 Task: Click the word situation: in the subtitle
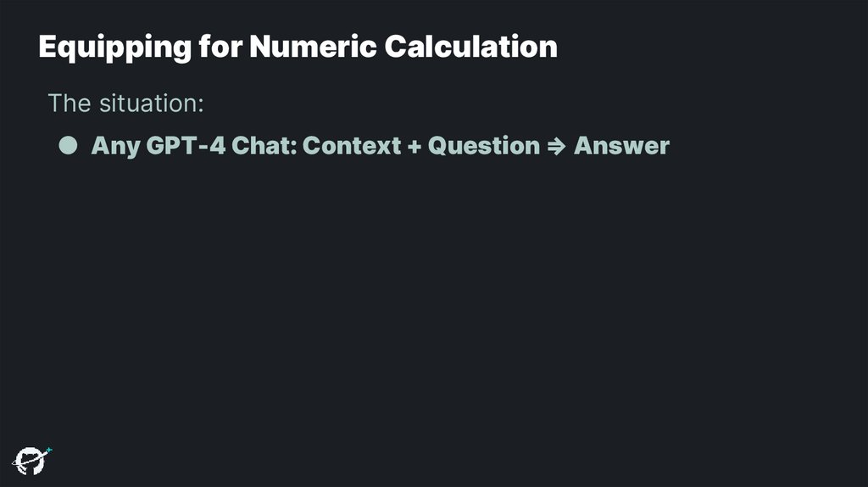click(x=152, y=104)
